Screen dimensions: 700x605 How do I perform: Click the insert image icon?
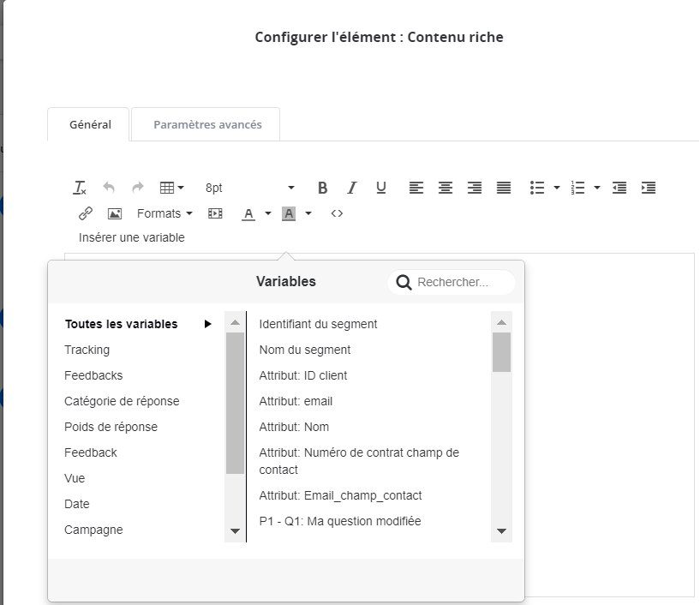tap(114, 213)
